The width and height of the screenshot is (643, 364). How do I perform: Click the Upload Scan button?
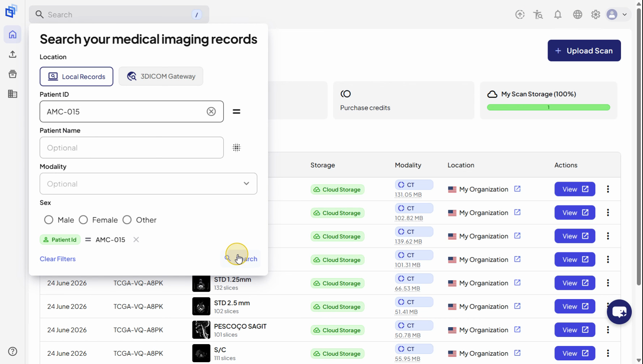click(584, 51)
